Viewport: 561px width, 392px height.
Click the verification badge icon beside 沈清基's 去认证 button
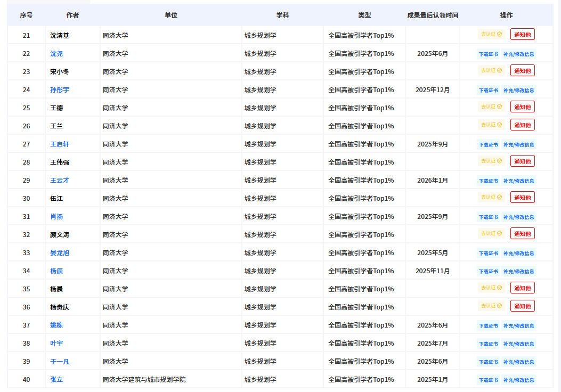coord(499,32)
